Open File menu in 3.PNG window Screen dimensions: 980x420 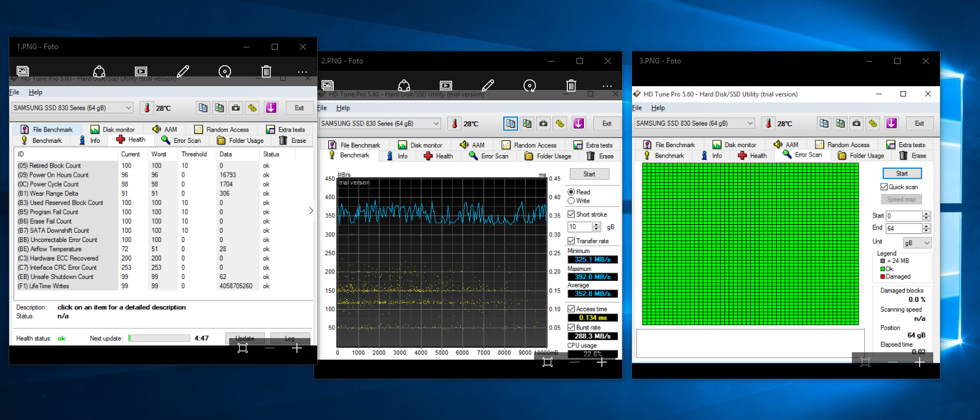click(x=637, y=108)
